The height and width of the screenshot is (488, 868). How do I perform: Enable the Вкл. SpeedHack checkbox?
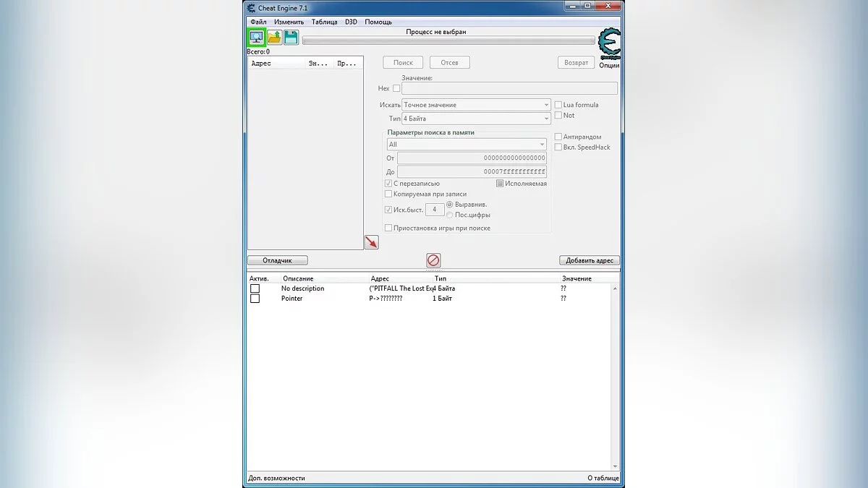tap(558, 147)
